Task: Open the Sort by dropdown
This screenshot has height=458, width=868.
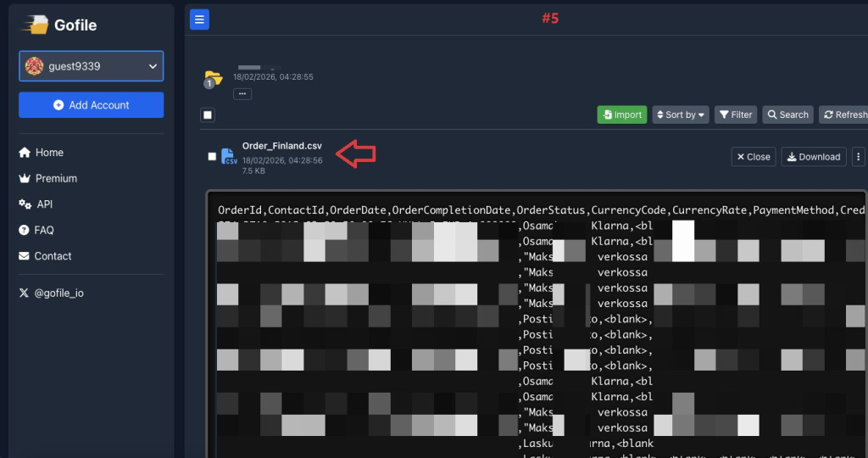Action: 681,114
